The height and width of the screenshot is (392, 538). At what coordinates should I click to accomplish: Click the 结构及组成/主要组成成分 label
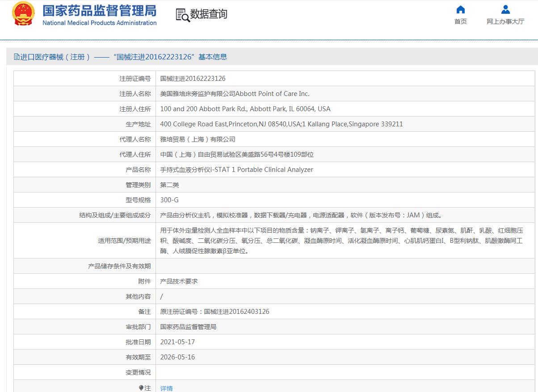115,215
